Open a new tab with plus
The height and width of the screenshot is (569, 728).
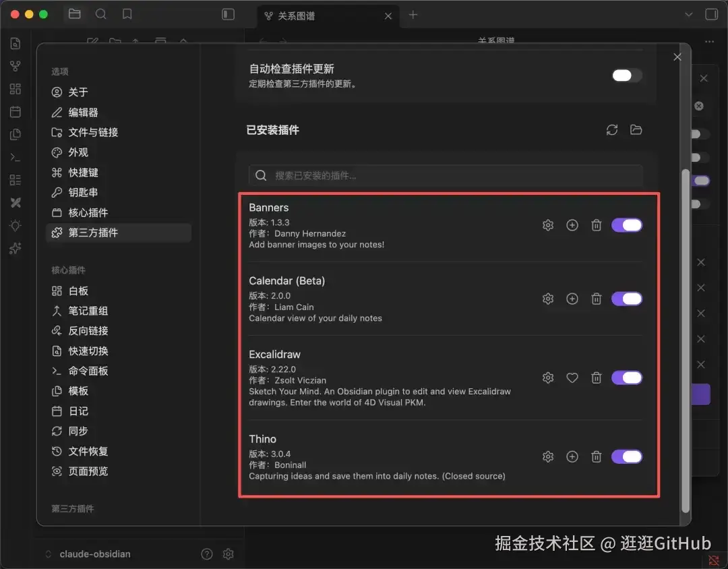(413, 15)
